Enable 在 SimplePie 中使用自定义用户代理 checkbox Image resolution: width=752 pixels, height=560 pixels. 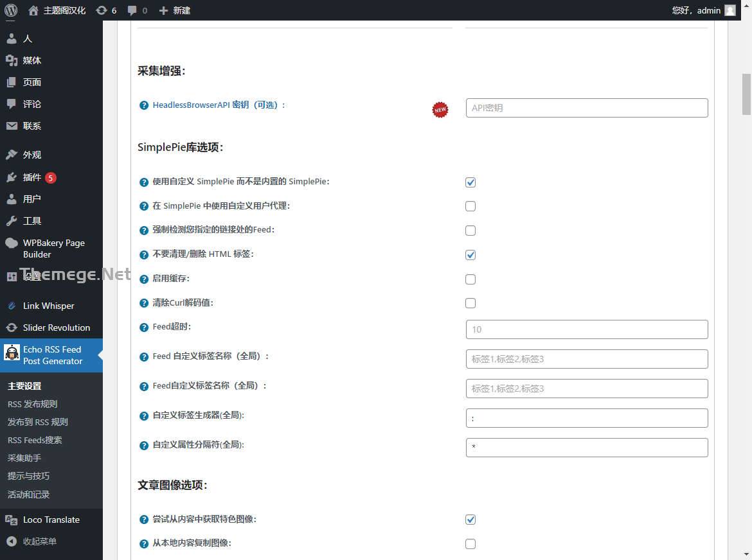point(470,206)
